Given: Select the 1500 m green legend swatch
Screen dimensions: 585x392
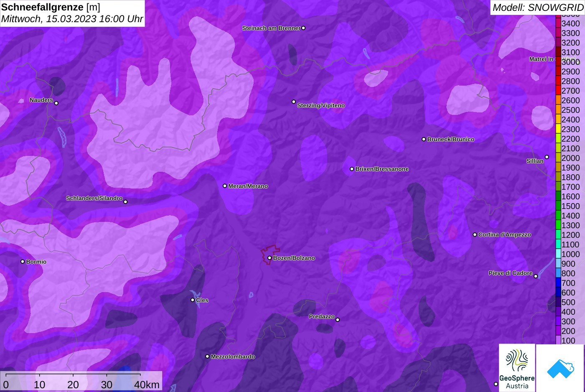Looking at the screenshot, I should coord(558,206).
